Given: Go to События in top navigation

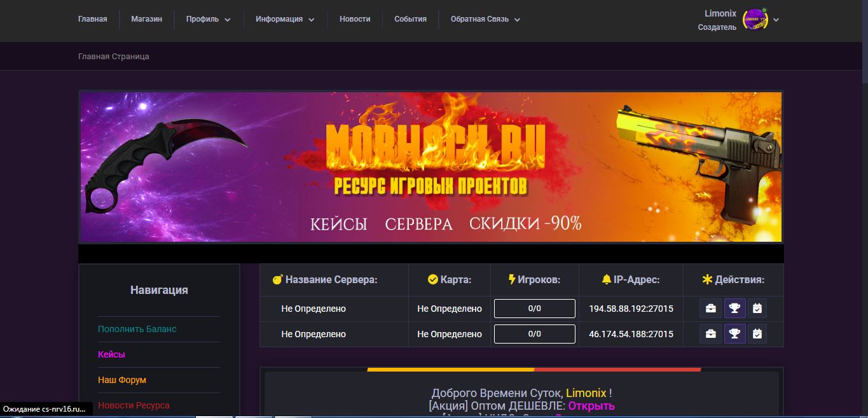Looking at the screenshot, I should (410, 19).
